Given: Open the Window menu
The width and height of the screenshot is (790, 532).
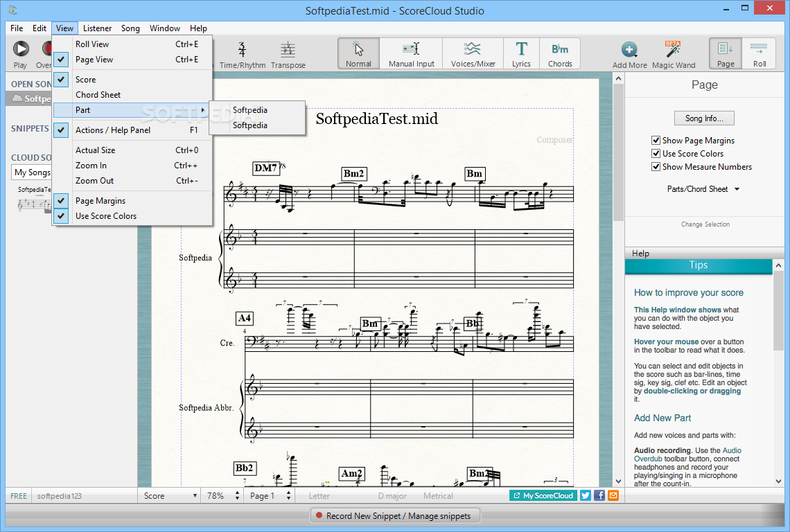Looking at the screenshot, I should click(x=165, y=28).
